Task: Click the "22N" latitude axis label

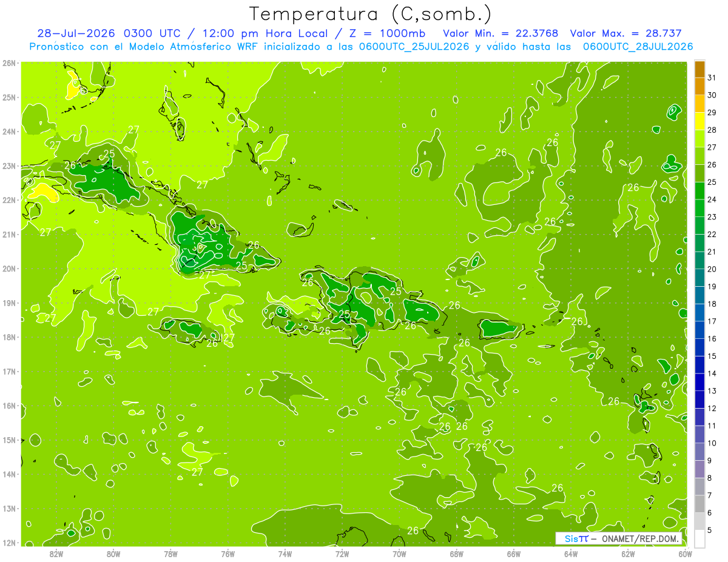Action: [x=8, y=200]
